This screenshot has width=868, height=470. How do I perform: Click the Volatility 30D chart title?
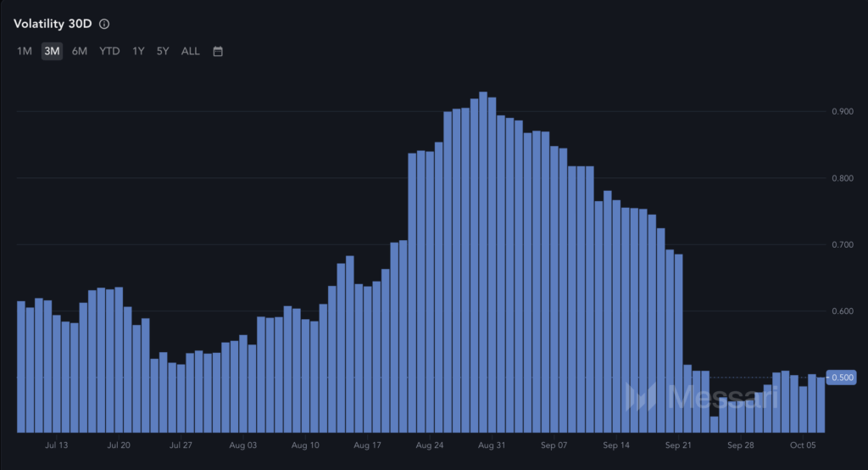point(53,24)
